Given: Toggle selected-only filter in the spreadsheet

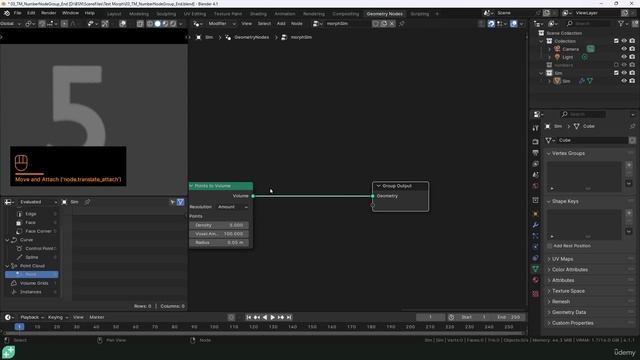Looking at the screenshot, I should [x=172, y=202].
